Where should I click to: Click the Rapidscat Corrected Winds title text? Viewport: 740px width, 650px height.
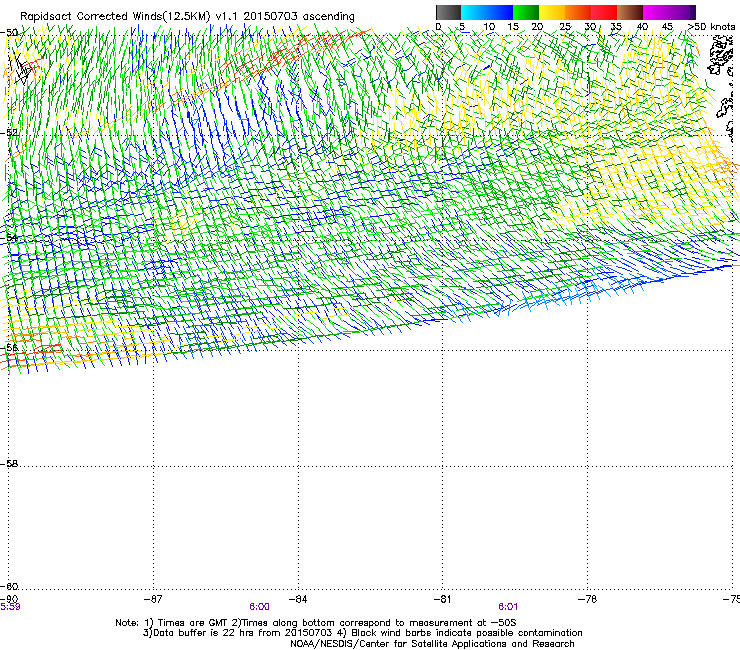187,16
